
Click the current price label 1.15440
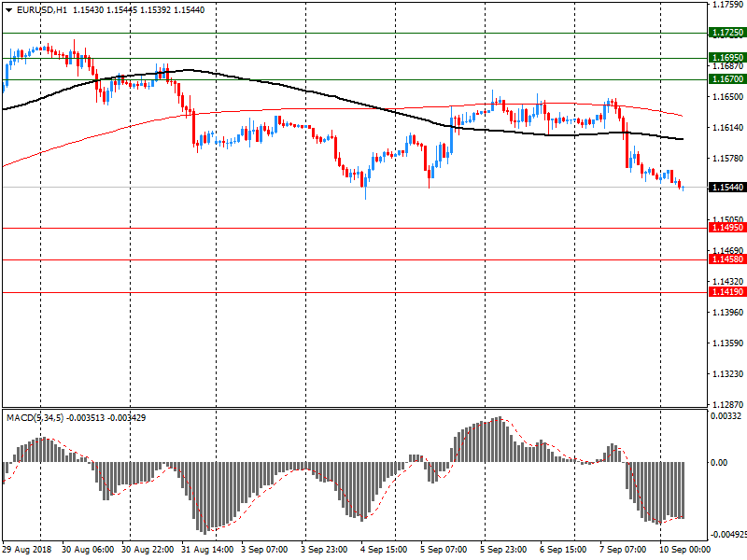726,188
